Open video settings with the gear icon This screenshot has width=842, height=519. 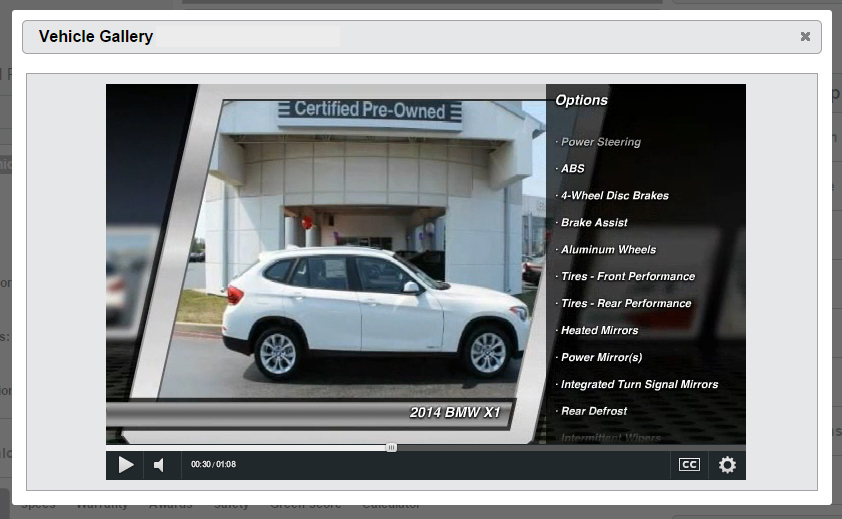coord(727,465)
